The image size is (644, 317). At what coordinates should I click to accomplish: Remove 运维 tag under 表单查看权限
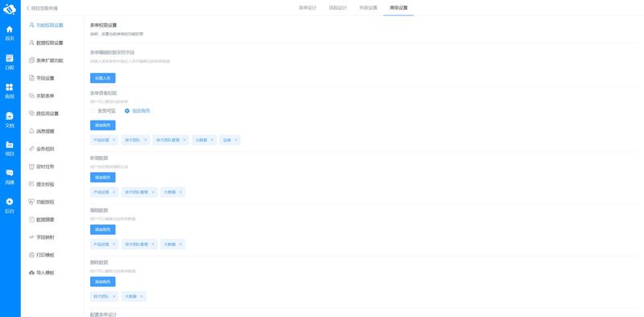[x=236, y=140]
